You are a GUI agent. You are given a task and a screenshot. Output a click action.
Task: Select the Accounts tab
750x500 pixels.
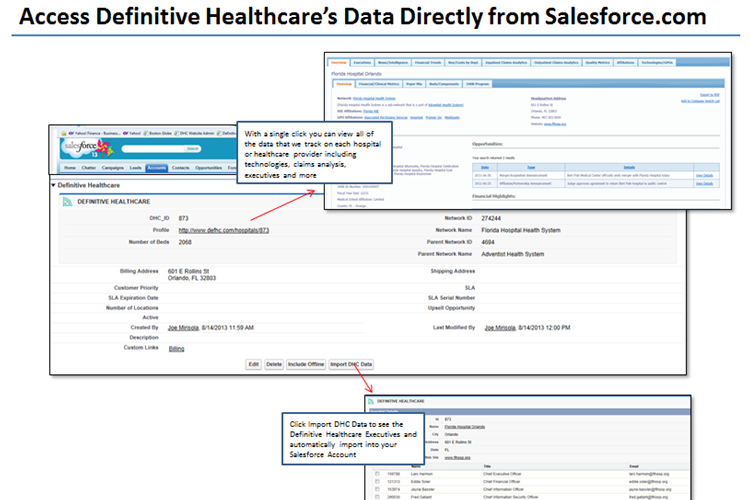pyautogui.click(x=156, y=168)
